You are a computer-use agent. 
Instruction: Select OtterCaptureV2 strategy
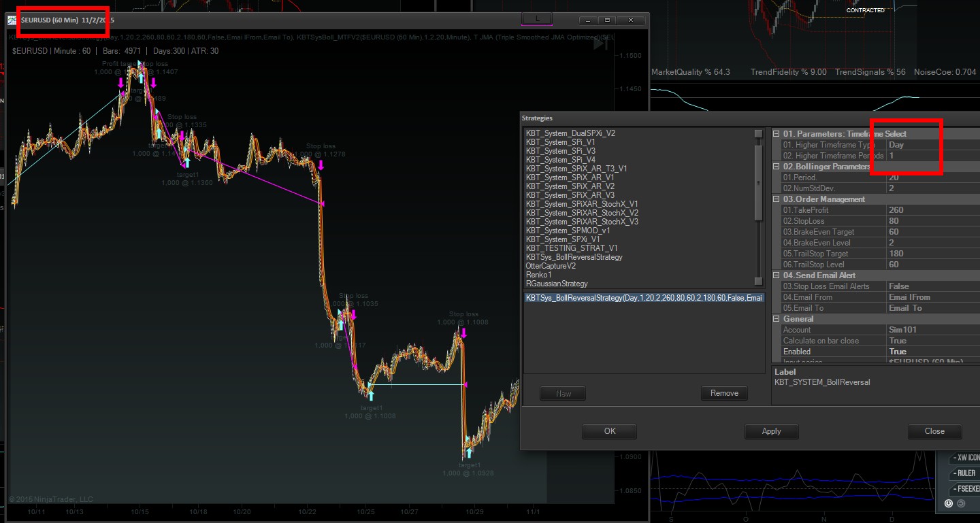[551, 266]
